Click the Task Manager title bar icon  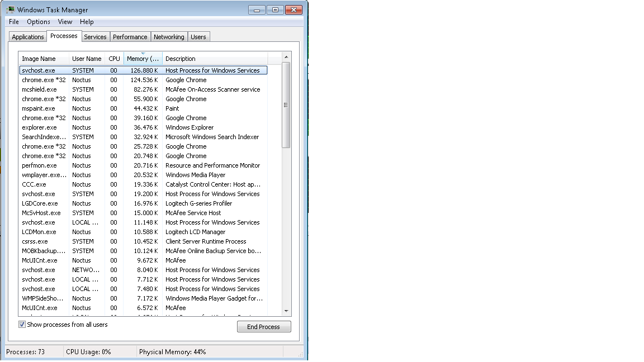10,9
